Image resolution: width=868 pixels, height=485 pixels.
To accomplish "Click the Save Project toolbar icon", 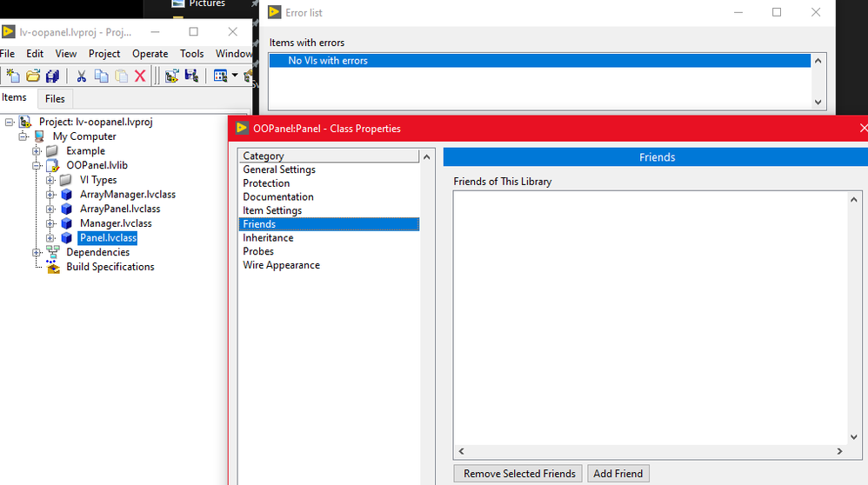I will [191, 76].
